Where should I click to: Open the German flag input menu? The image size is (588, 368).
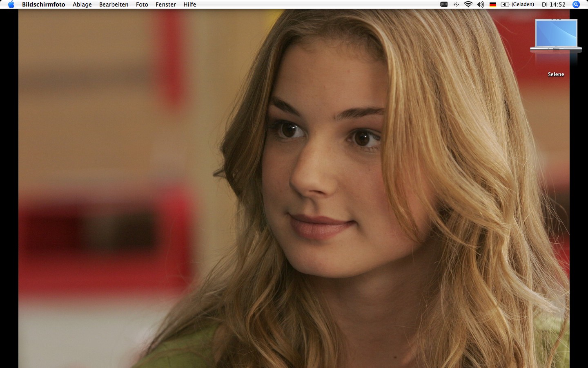point(493,4)
